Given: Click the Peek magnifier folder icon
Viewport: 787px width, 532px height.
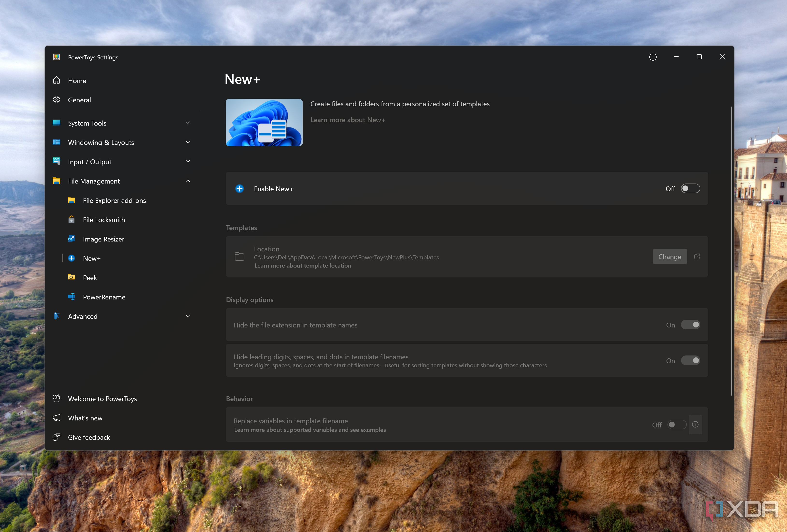Looking at the screenshot, I should coord(71,277).
